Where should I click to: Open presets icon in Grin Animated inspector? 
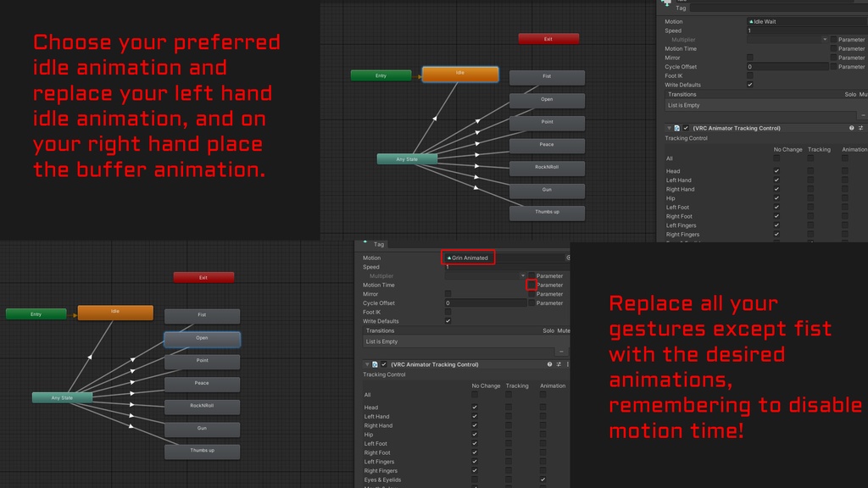(x=559, y=364)
